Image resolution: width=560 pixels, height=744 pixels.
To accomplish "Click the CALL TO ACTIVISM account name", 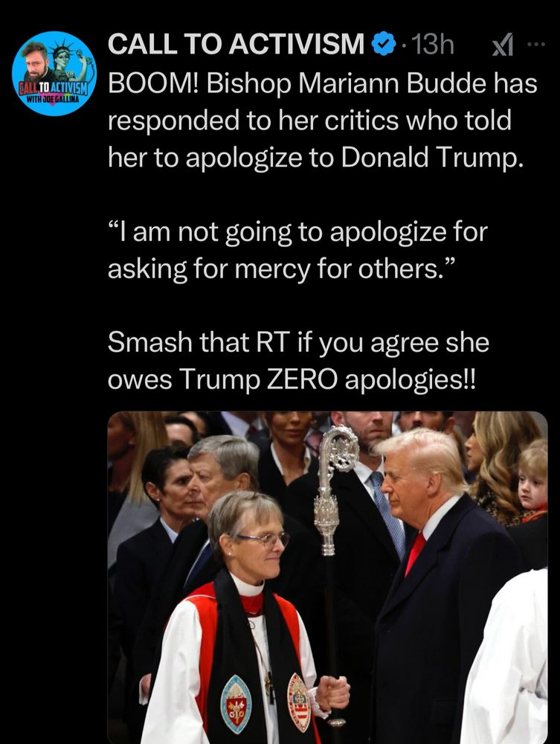I will 236,44.
